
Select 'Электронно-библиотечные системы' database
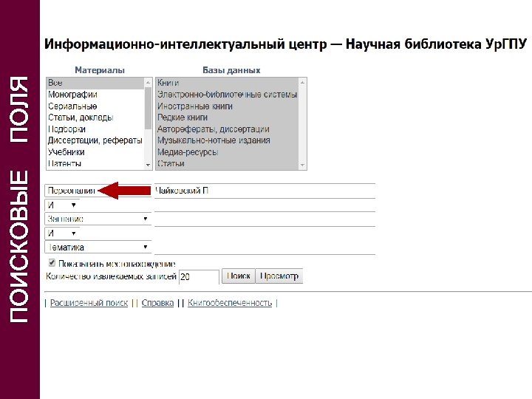pos(228,95)
